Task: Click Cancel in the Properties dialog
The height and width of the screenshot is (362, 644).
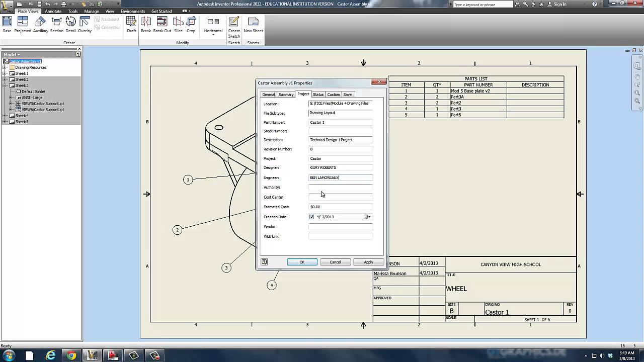Action: tap(335, 262)
